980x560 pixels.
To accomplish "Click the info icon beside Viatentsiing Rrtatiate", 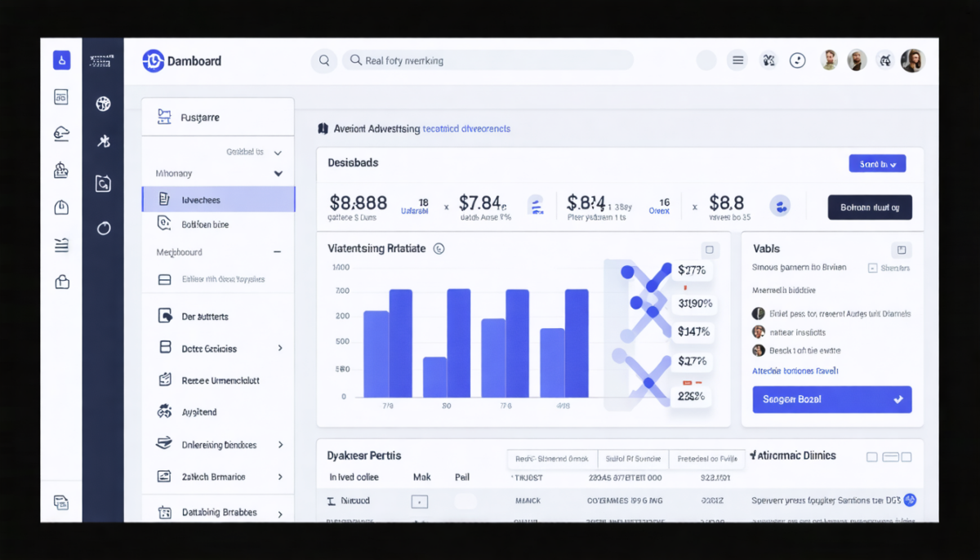I will [x=439, y=248].
